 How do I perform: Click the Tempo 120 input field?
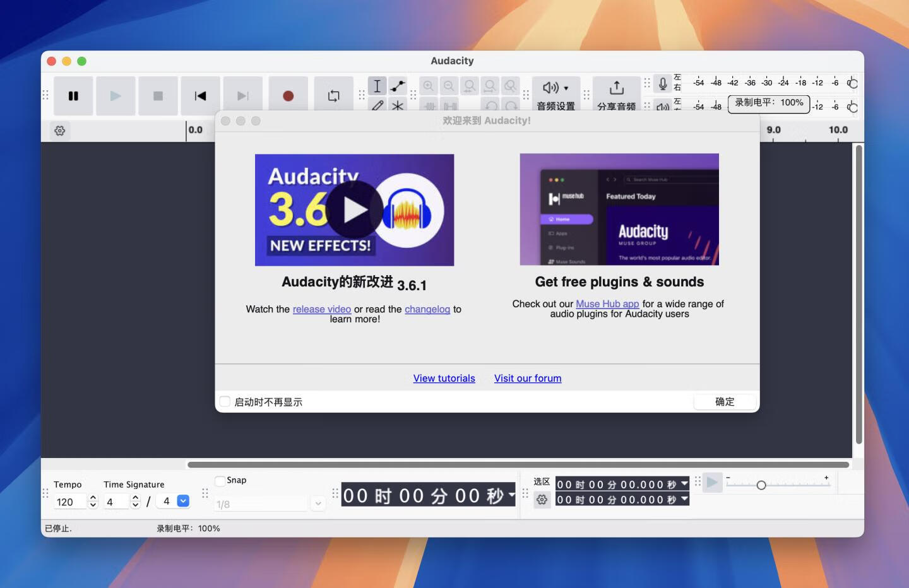click(x=70, y=502)
